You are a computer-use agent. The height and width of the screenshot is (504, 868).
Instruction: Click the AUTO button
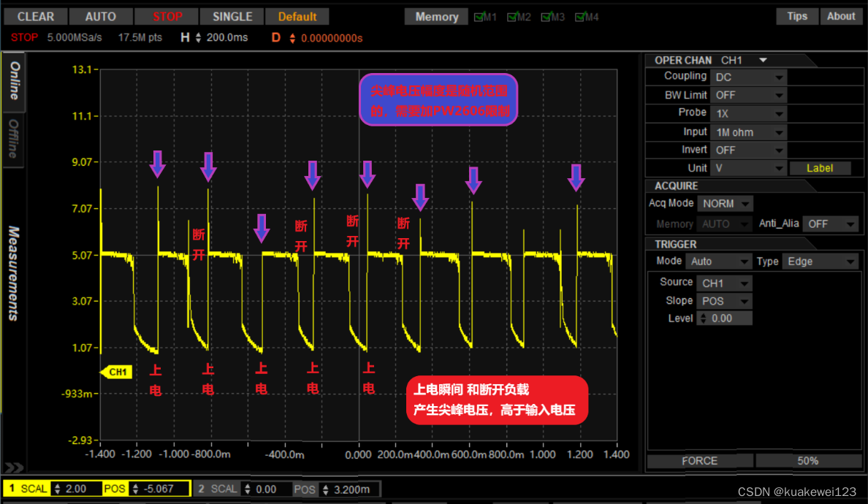(101, 17)
